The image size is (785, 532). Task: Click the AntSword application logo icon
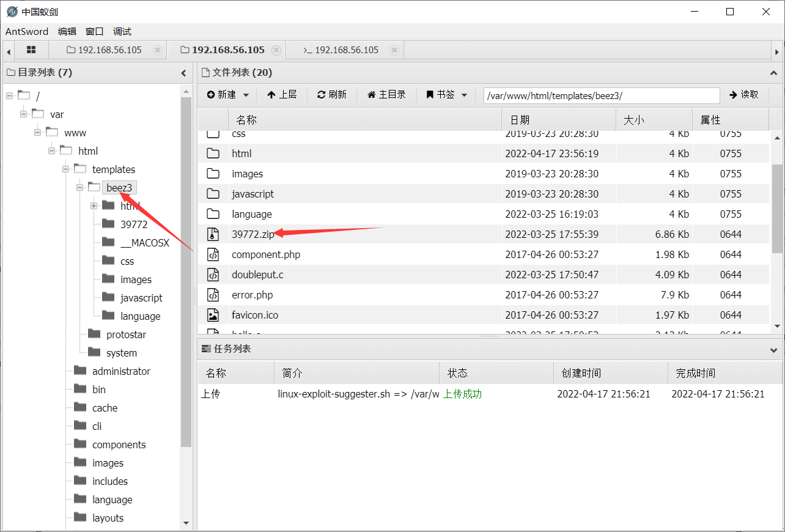pos(12,12)
